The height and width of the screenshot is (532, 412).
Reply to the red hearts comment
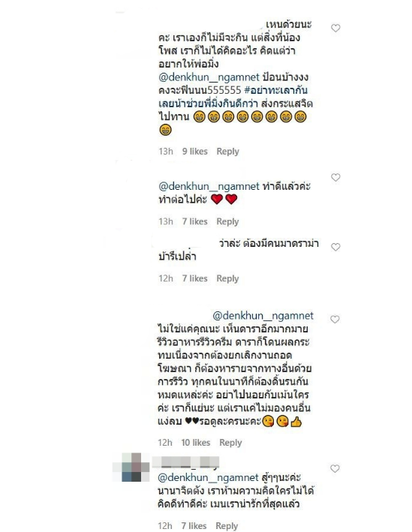(x=227, y=221)
